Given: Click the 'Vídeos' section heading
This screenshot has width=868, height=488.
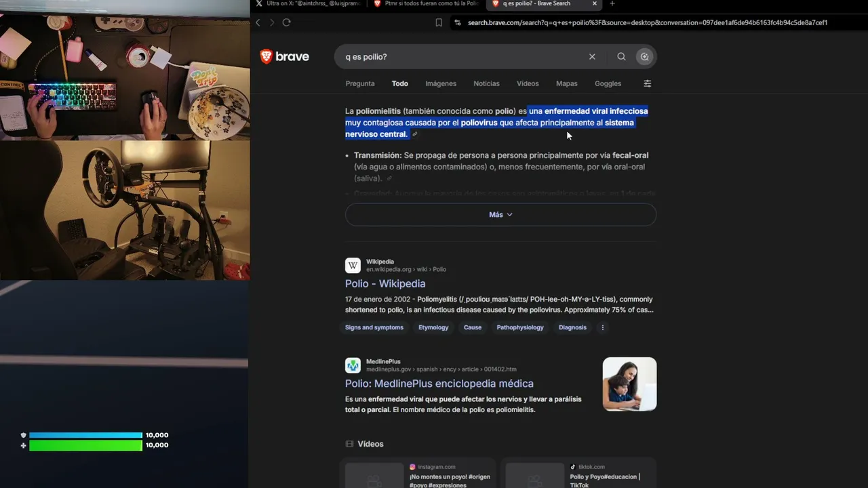Looking at the screenshot, I should (370, 444).
